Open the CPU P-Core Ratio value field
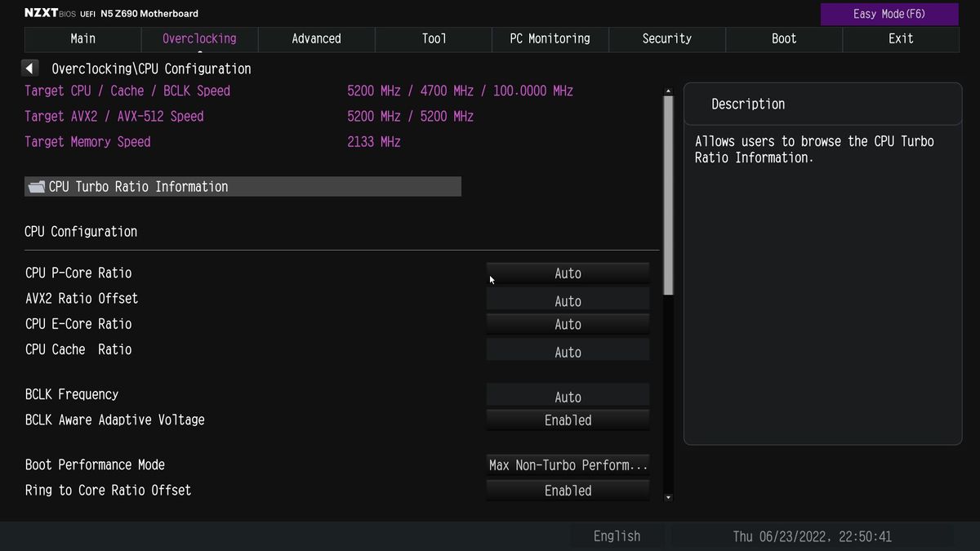 tap(568, 273)
